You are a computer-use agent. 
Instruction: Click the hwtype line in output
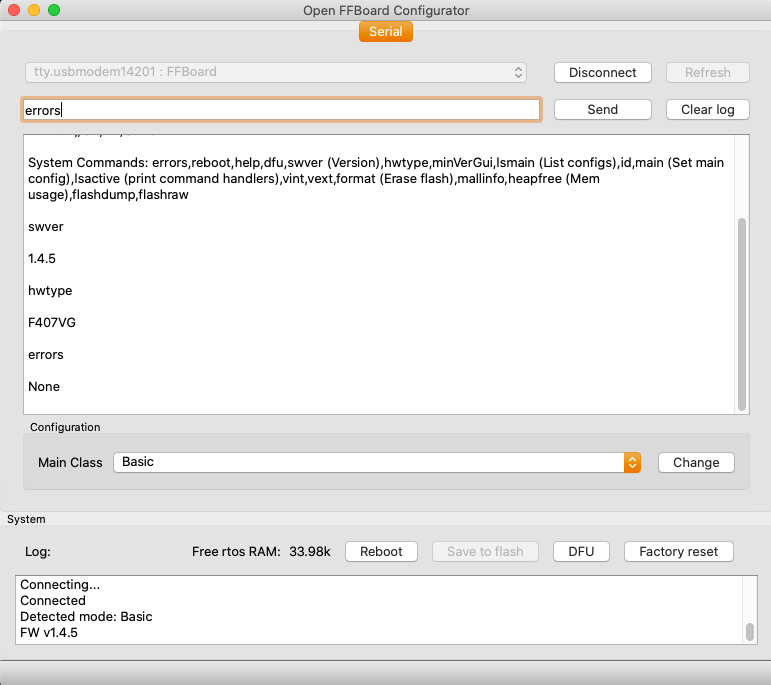pyautogui.click(x=50, y=291)
